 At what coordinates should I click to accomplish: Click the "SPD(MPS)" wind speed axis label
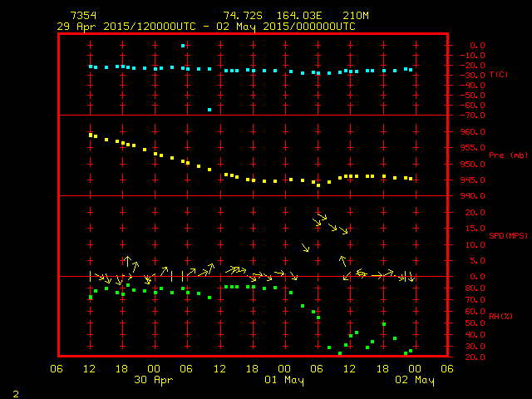[x=508, y=235]
